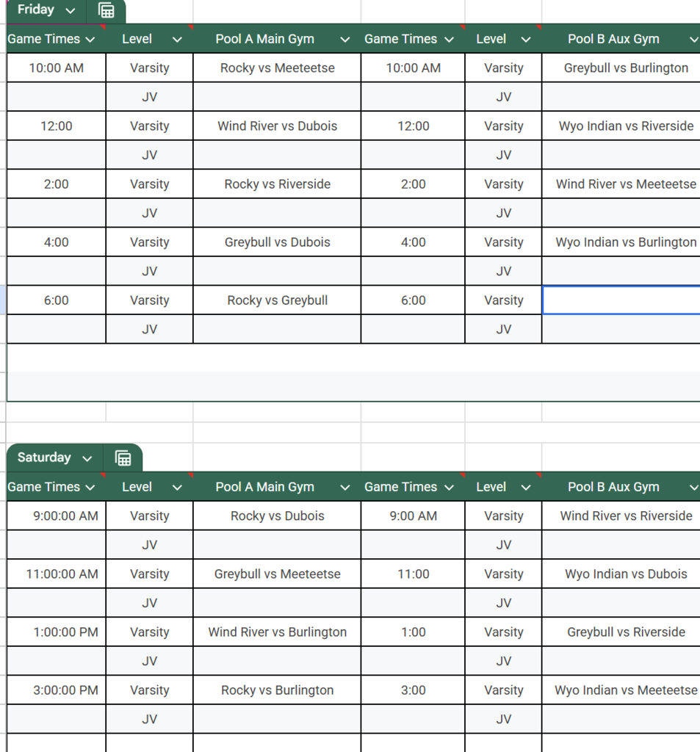Open Friday's first Level column dropdown
Viewport: 700px width, 752px height.
177,40
